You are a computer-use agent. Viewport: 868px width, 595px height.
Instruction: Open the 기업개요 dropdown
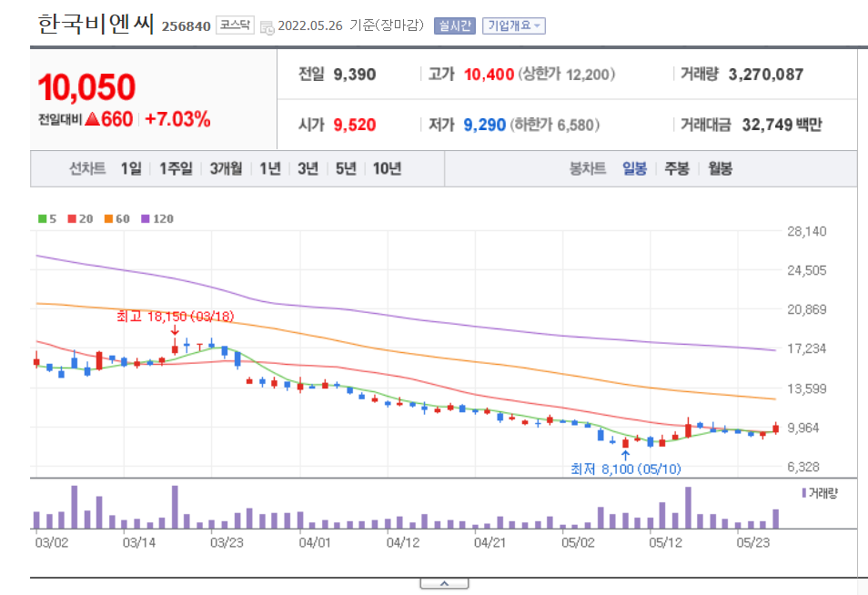click(x=514, y=25)
